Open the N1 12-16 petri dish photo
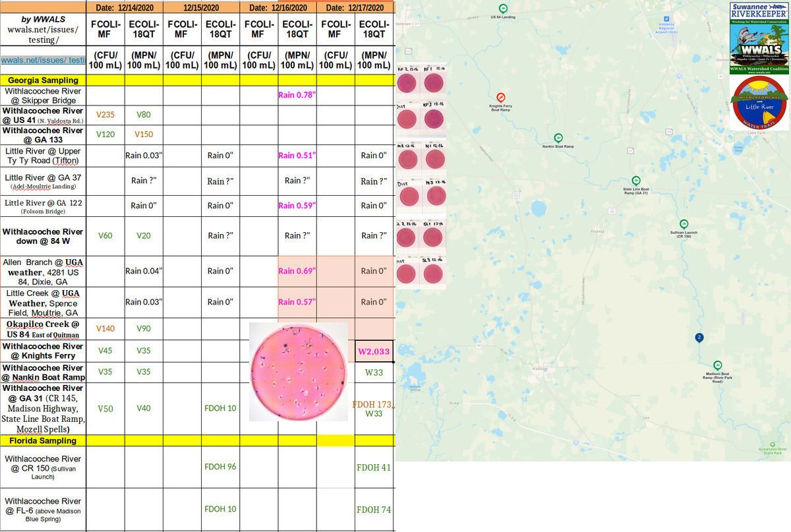 (434, 160)
